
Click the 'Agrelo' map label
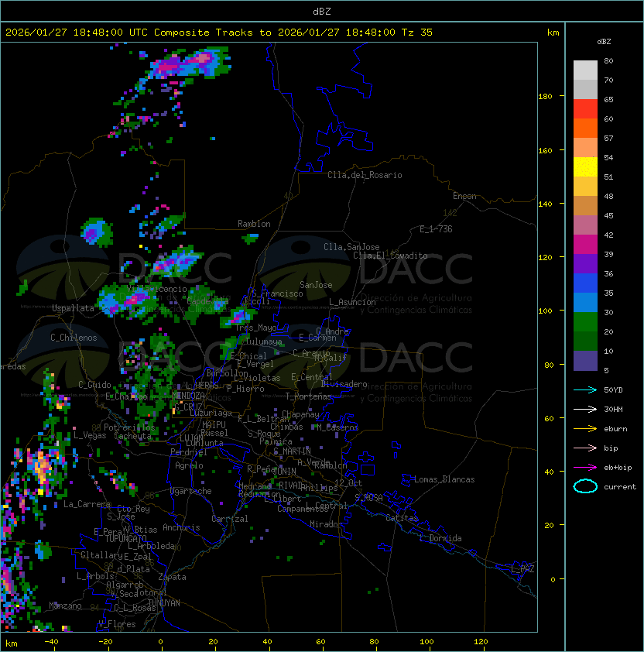(x=189, y=465)
